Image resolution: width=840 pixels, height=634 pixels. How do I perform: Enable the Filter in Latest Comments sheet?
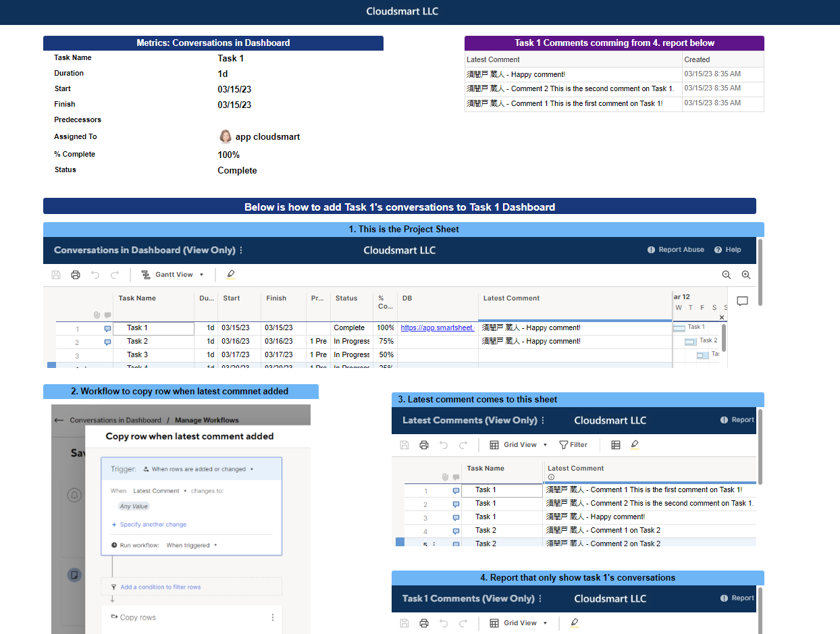point(575,444)
